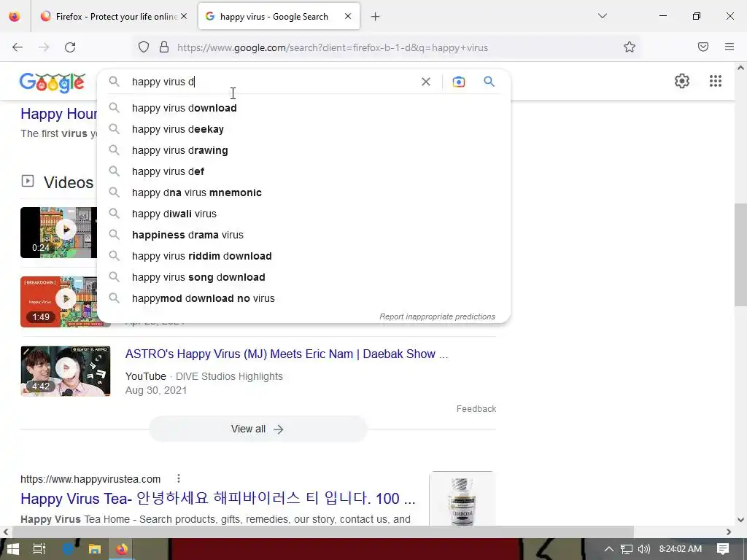Open the partially hidden 'Happy Hour' result link
The image size is (747, 560).
click(x=58, y=114)
